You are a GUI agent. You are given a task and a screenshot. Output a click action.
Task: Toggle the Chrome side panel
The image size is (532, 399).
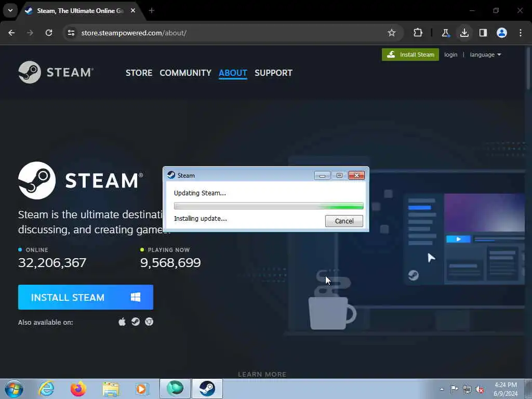click(483, 33)
